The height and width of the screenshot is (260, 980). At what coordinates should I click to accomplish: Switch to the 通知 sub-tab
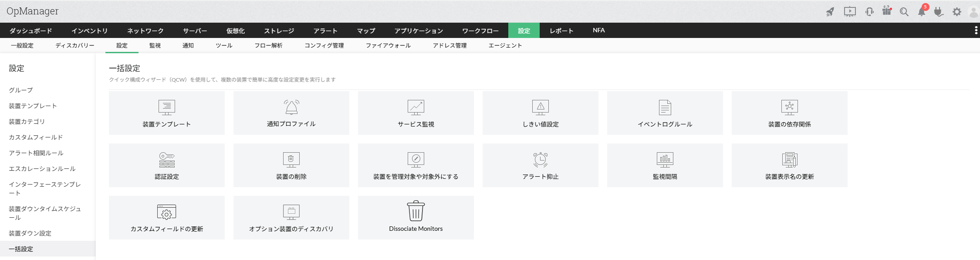click(188, 45)
